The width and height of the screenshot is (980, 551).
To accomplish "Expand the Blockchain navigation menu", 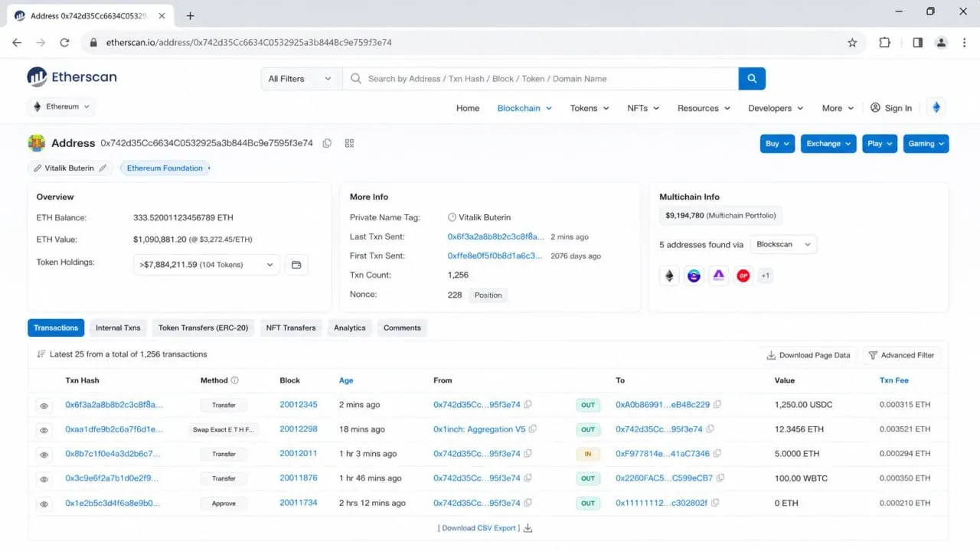I will point(524,108).
